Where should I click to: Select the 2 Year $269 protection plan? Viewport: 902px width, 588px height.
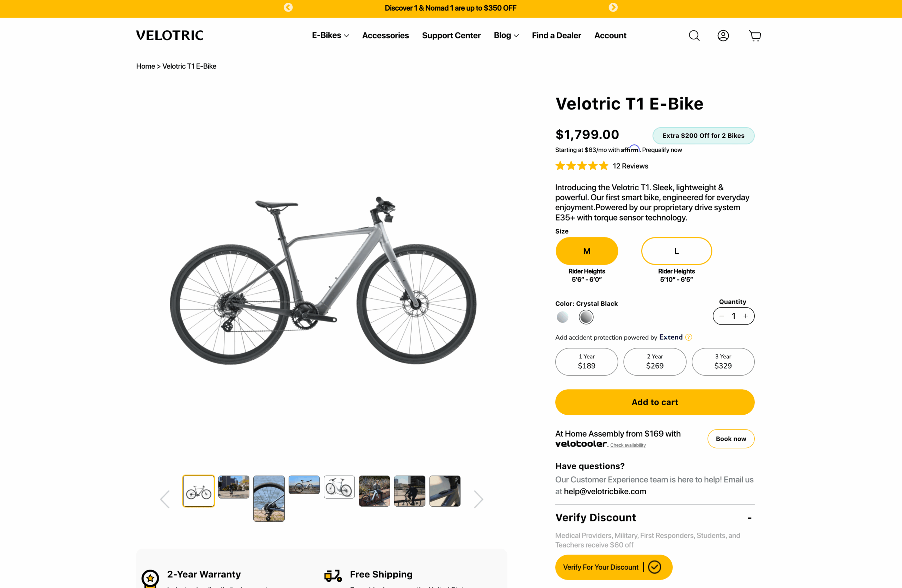point(655,361)
